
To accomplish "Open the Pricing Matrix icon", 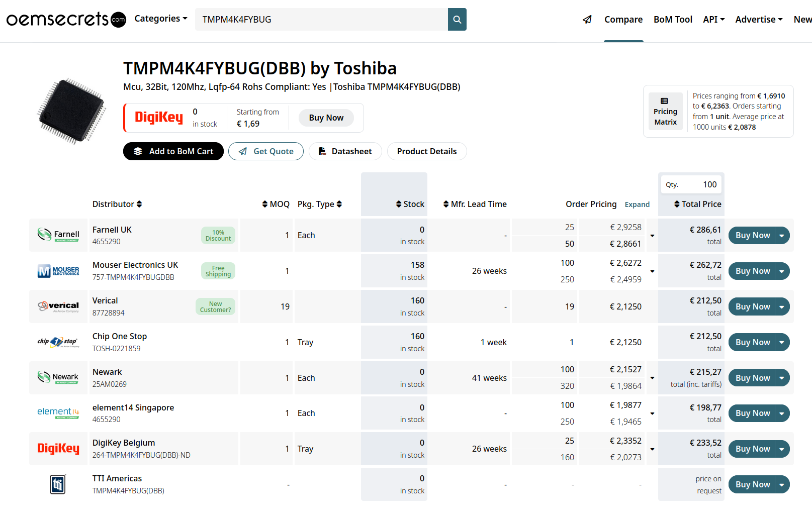I will point(665,112).
